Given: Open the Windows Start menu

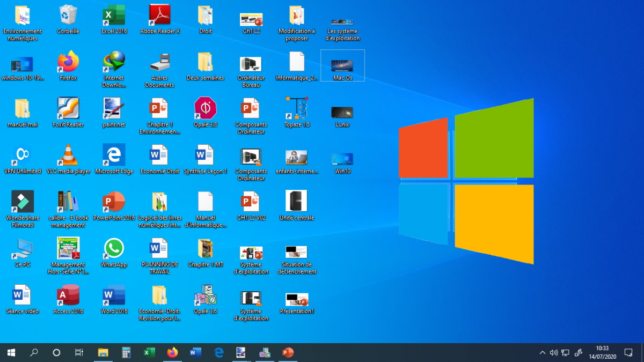Looking at the screenshot, I should point(11,352).
